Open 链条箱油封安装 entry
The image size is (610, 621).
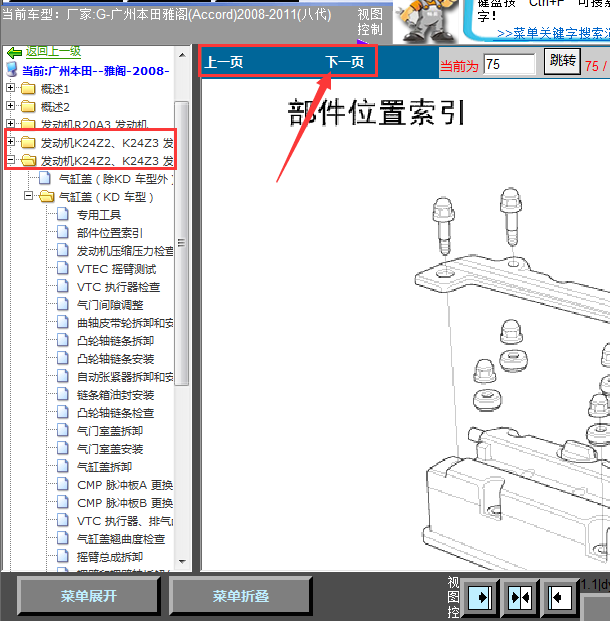[116, 395]
